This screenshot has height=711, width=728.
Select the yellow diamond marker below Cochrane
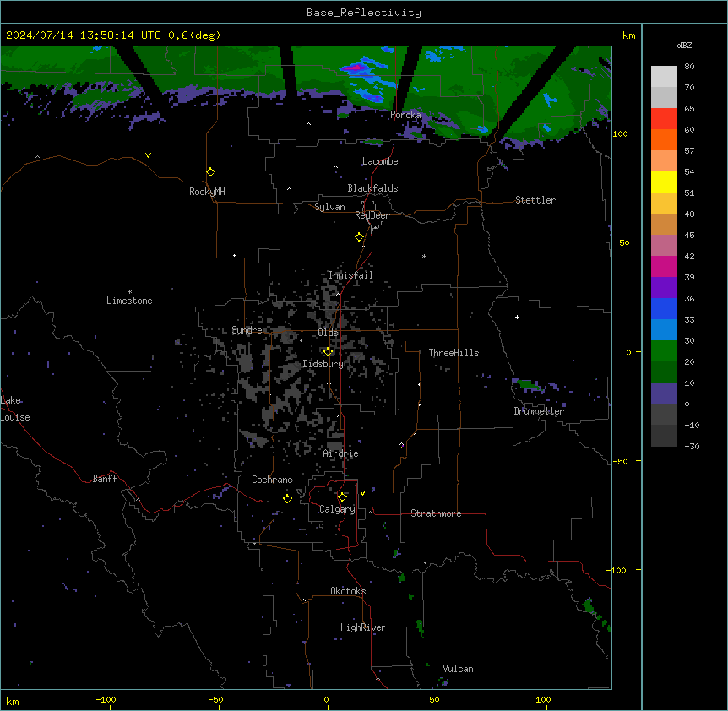click(287, 498)
